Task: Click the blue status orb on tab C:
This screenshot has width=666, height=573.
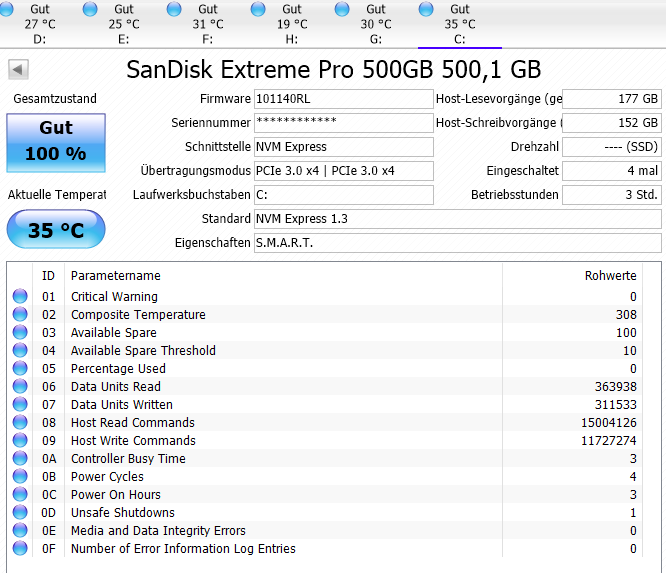Action: coord(426,8)
